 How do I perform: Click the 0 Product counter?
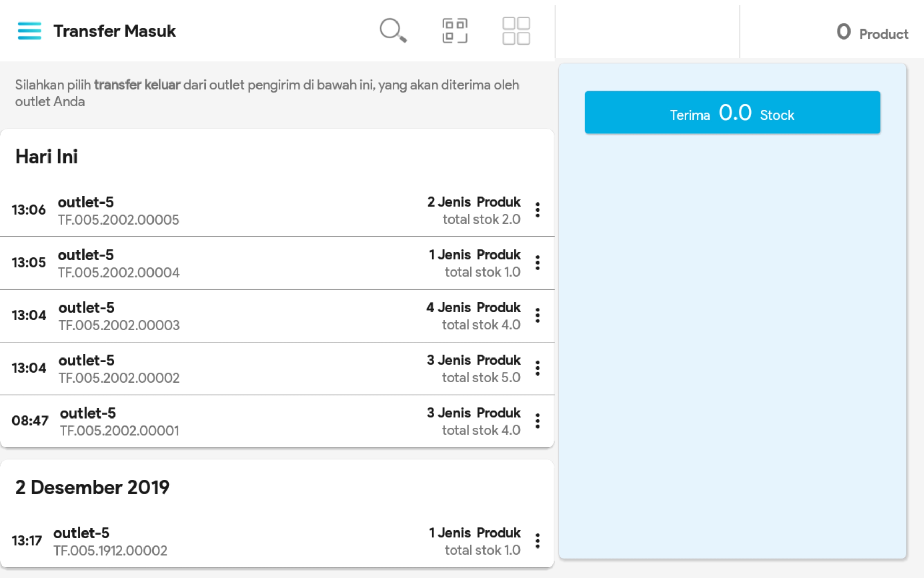pos(872,32)
